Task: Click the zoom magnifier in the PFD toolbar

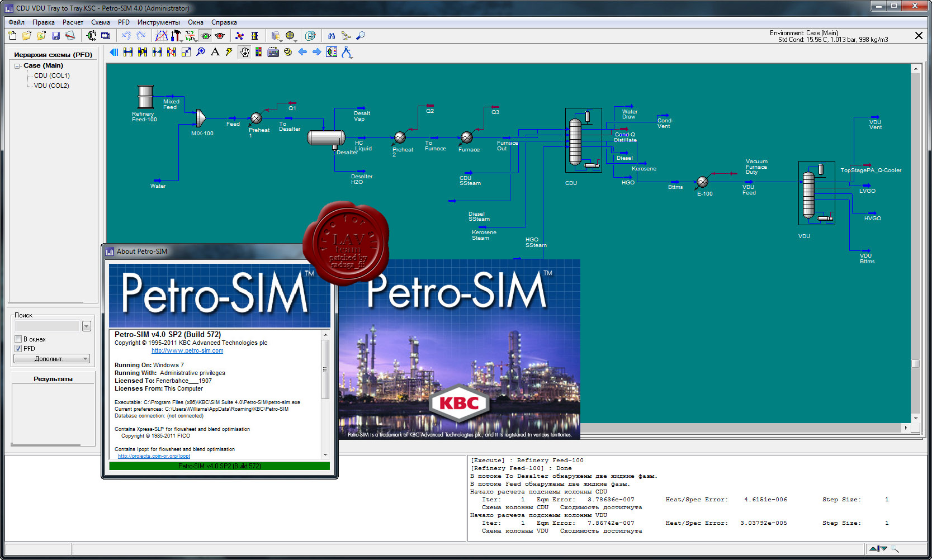Action: click(x=200, y=52)
